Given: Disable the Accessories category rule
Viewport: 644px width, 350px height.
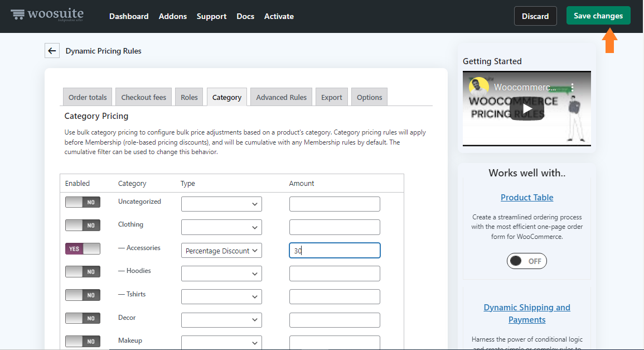Looking at the screenshot, I should tap(83, 248).
